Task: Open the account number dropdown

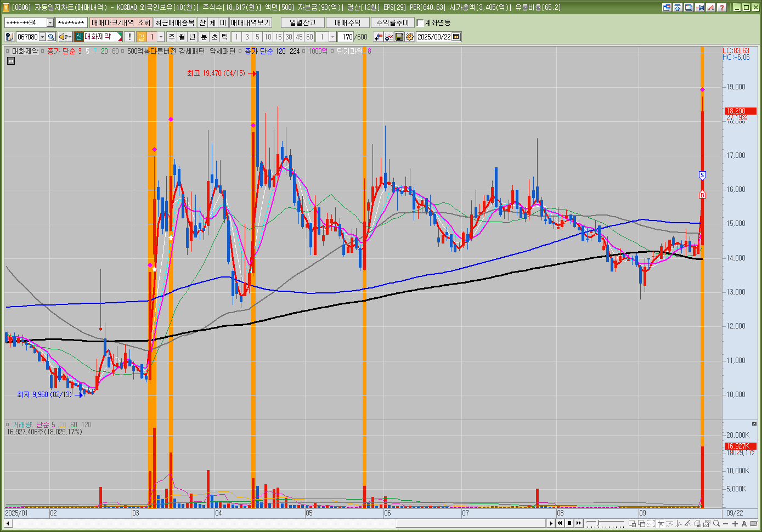Action: pos(50,22)
